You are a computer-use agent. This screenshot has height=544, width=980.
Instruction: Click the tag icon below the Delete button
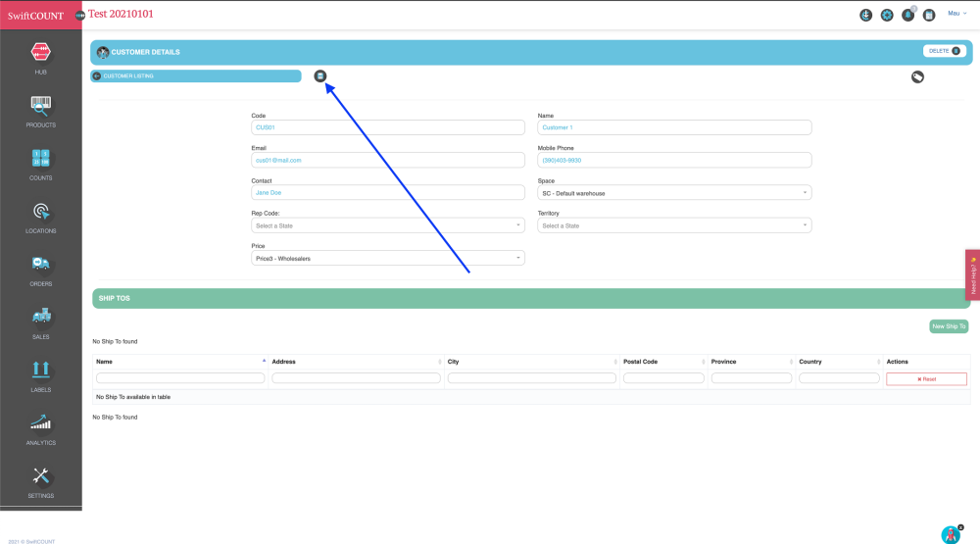tap(917, 76)
